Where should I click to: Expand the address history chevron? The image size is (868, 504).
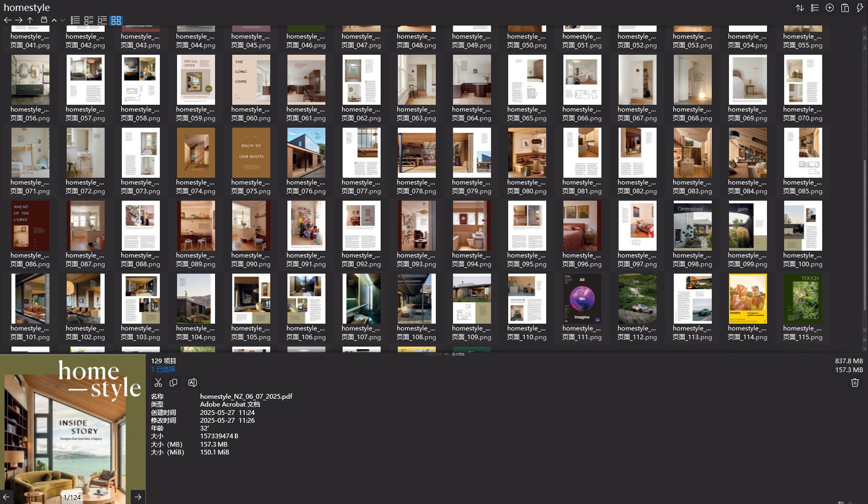[x=62, y=20]
